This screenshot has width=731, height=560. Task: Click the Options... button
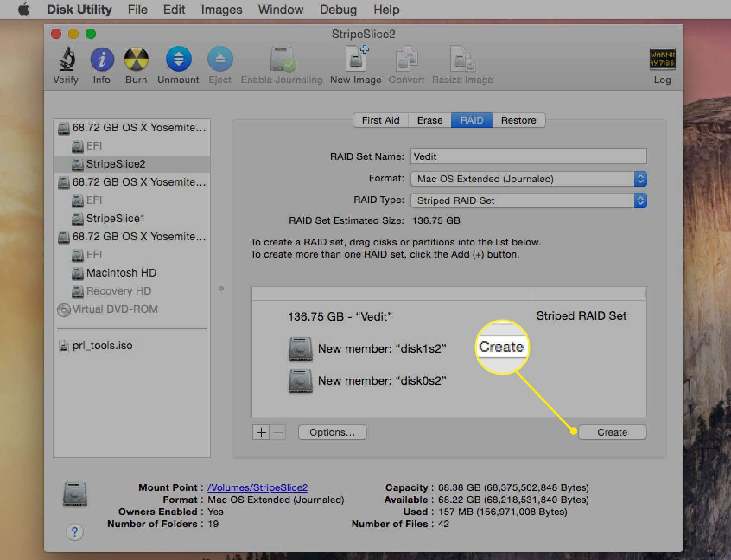[332, 432]
